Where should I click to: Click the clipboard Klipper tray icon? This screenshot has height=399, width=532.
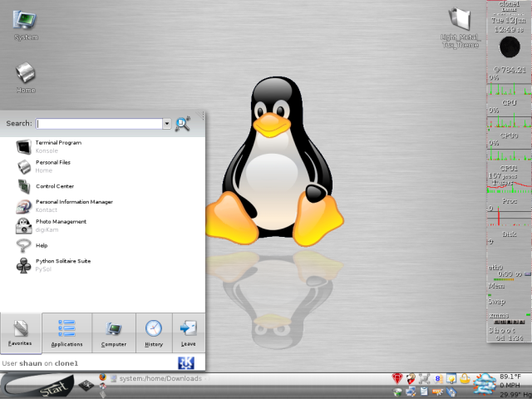coord(424,392)
